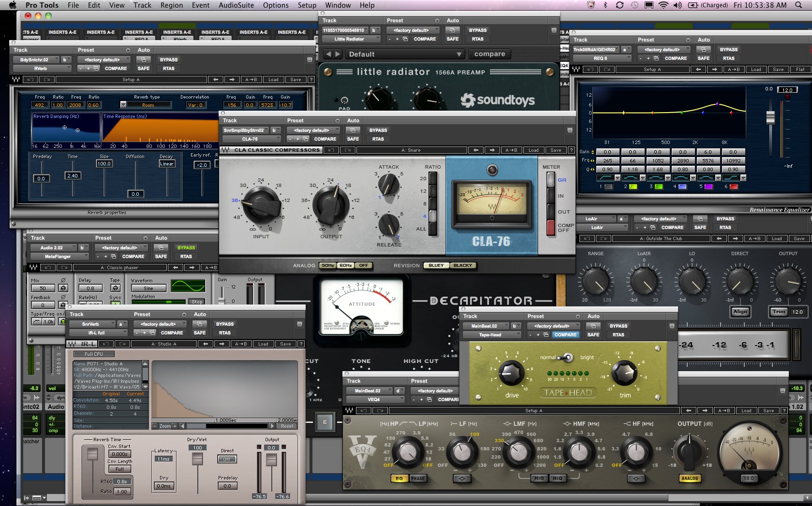Click the CLA-76 INPUT knob

pos(261,204)
